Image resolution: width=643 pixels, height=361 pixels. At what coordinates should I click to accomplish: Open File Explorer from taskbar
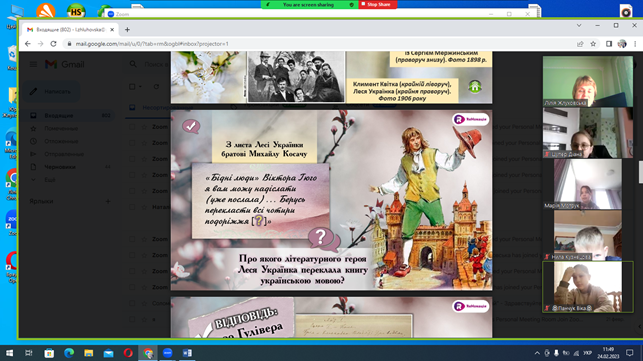pyautogui.click(x=89, y=353)
